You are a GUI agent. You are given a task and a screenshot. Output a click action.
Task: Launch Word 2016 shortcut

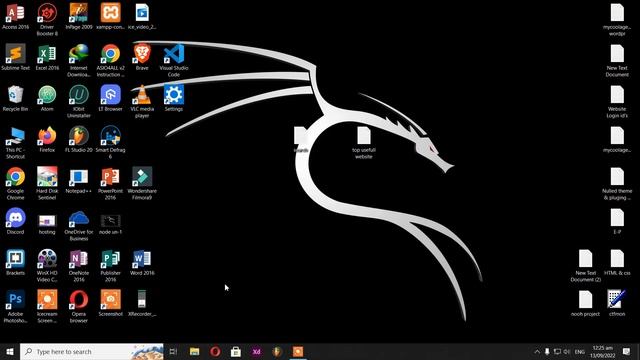(x=142, y=262)
